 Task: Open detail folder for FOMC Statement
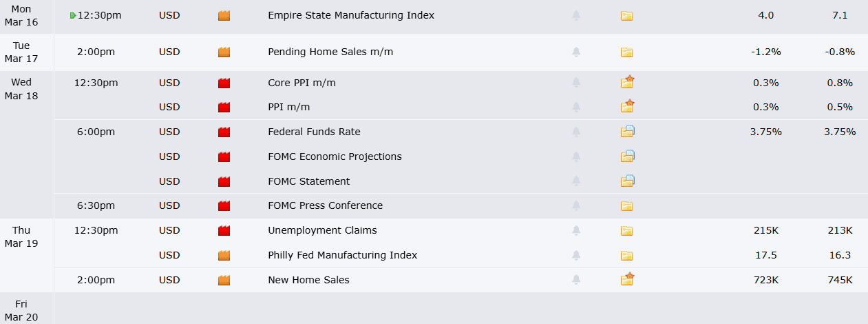[x=626, y=181]
